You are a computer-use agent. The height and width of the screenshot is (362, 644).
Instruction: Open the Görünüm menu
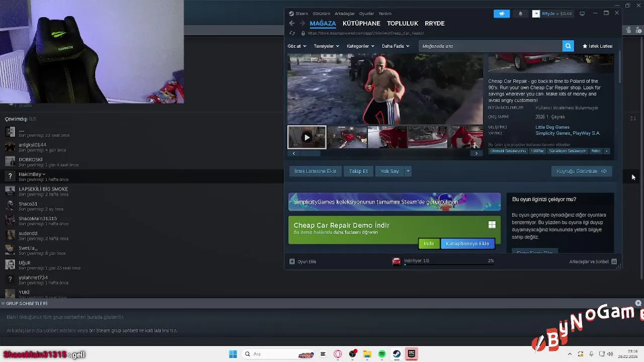321,14
